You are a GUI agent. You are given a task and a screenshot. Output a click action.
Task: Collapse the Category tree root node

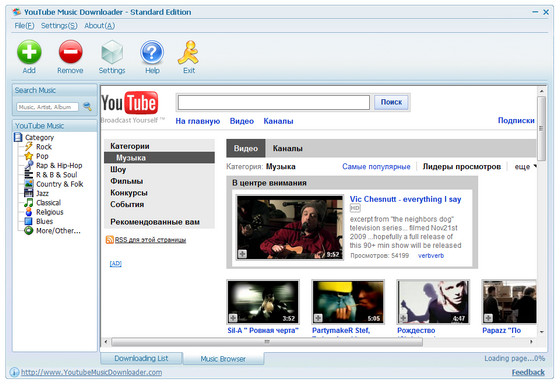[x=18, y=137]
